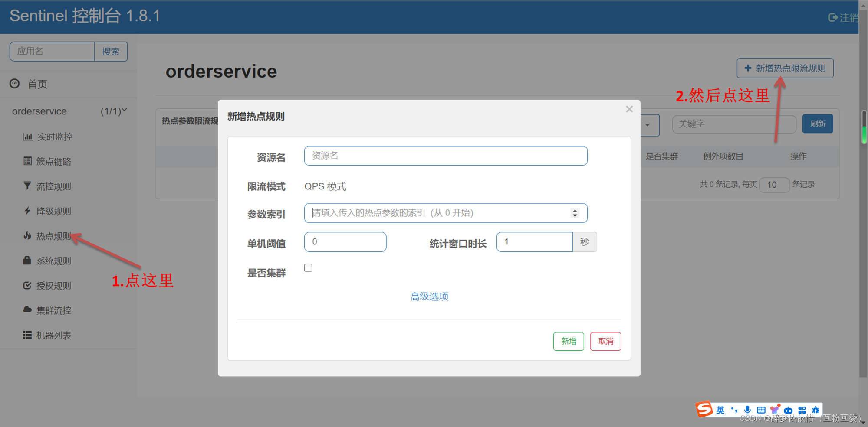The width and height of the screenshot is (868, 427).
Task: Click the 首页 dashboard icon
Action: [x=15, y=84]
